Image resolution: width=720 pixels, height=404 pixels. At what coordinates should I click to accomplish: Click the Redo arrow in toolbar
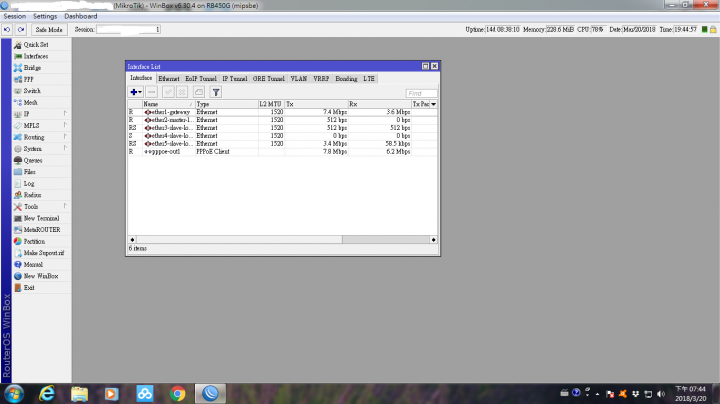tap(21, 29)
